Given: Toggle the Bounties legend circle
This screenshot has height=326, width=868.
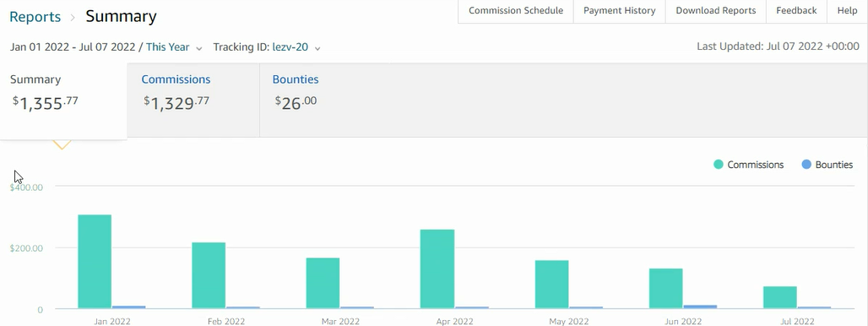Looking at the screenshot, I should coord(806,165).
